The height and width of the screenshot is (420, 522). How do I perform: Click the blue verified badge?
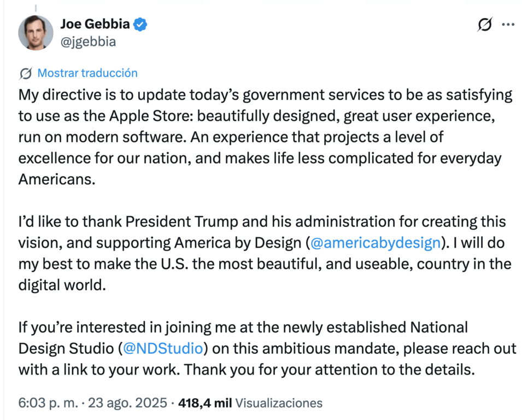(140, 24)
